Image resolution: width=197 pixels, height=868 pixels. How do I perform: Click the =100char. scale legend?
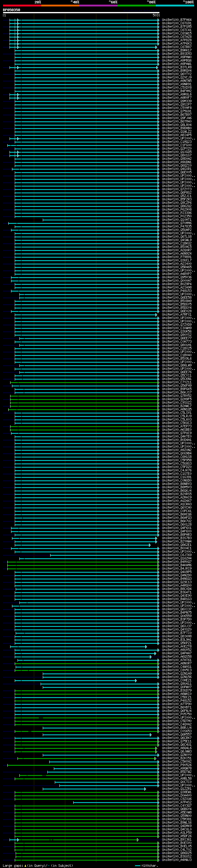pos(147,865)
